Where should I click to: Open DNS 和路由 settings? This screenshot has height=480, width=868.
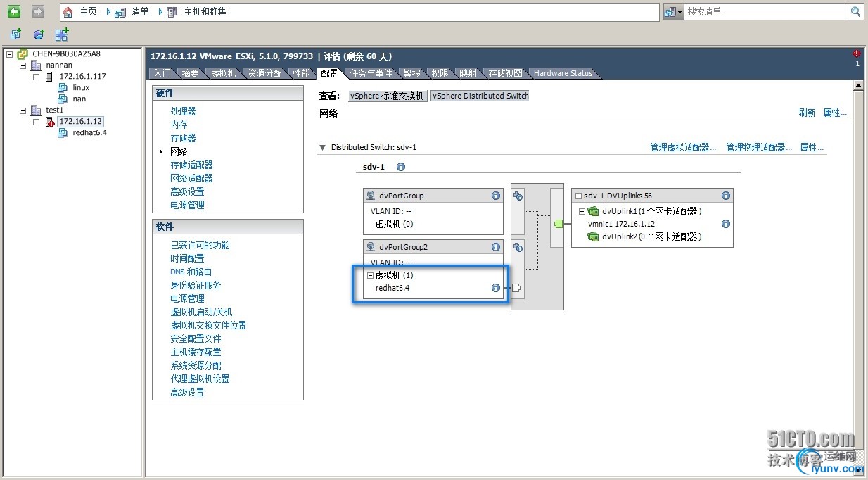pos(191,272)
